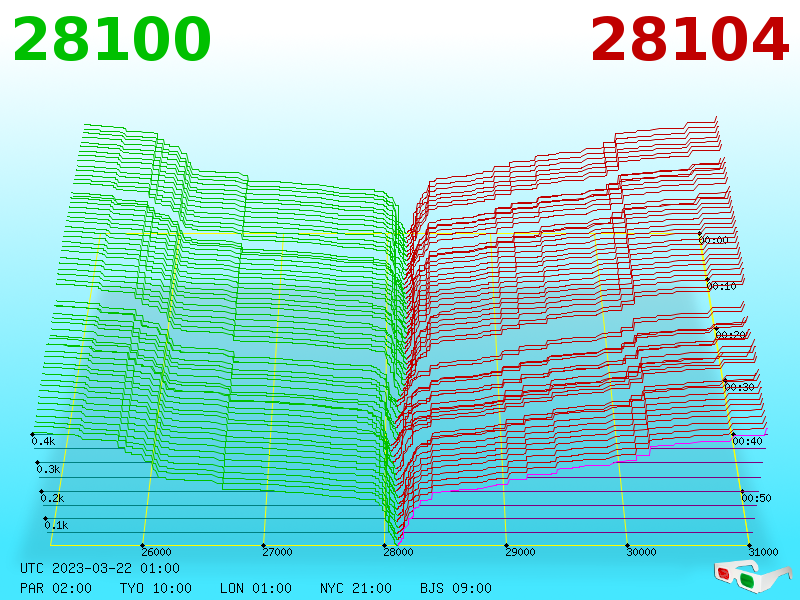Click the UTC 2023-03-22 01:00 timestamp
The width and height of the screenshot is (800, 600).
click(x=100, y=568)
